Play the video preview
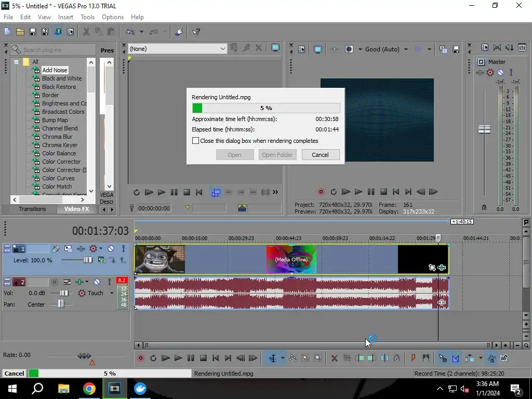Image resolution: width=532 pixels, height=399 pixels. (358, 192)
